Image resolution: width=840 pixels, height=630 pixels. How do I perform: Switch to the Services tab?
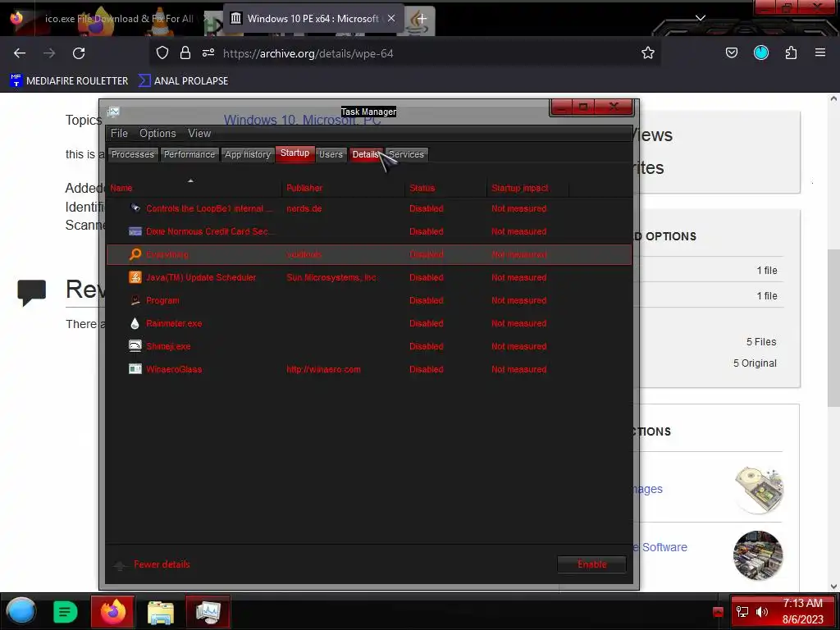[x=406, y=154]
